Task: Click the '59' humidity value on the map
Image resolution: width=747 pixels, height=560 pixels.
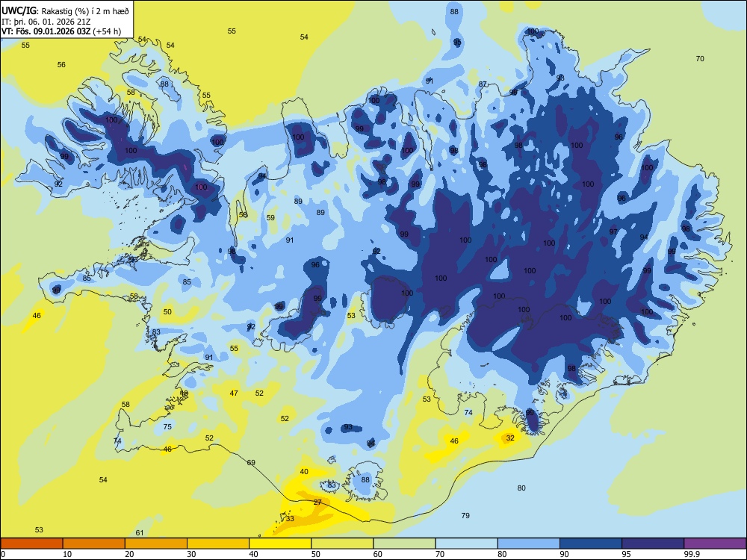Action: [x=270, y=217]
